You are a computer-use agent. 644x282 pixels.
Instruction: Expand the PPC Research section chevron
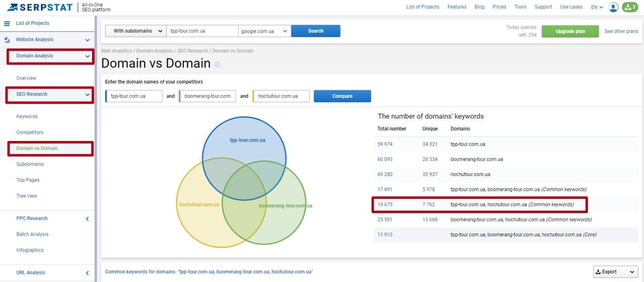(x=87, y=219)
